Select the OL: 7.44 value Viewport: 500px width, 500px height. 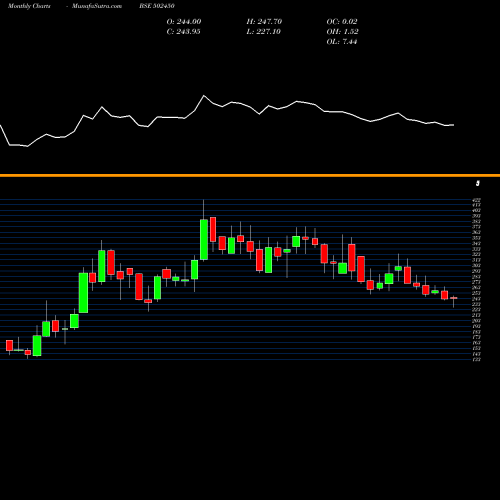click(342, 41)
